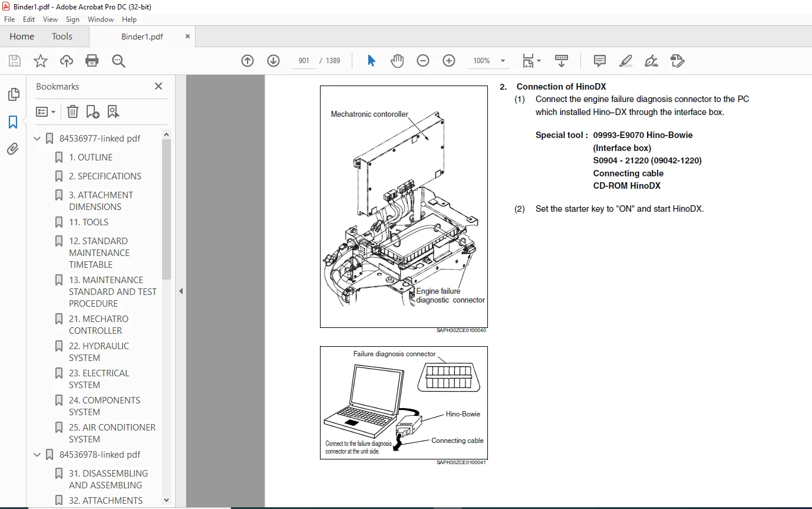The width and height of the screenshot is (812, 509).
Task: Close the Binder1.pdf tab
Action: click(187, 37)
